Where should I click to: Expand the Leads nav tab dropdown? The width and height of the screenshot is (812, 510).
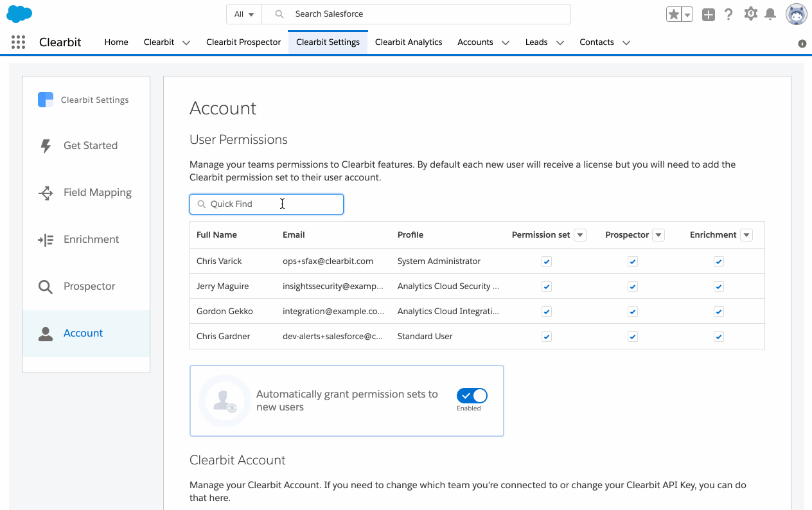(x=560, y=43)
